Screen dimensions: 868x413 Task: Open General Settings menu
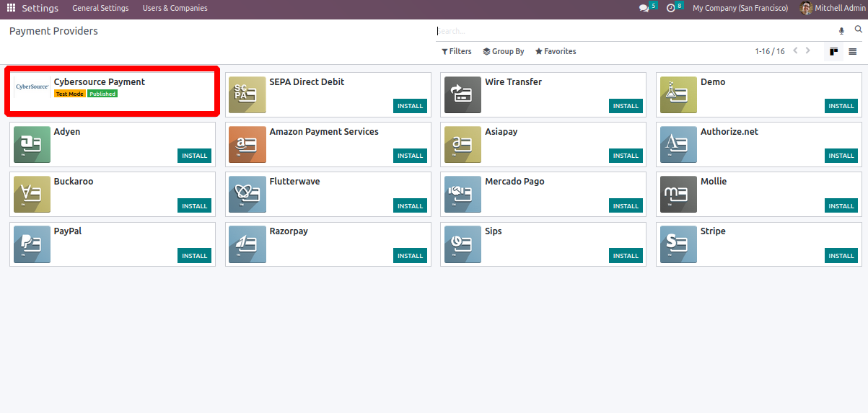[100, 8]
